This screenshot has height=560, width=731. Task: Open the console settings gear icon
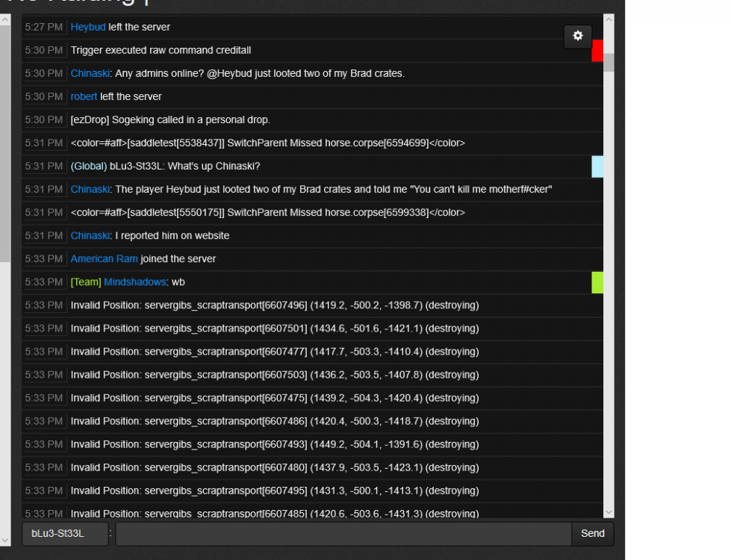point(577,36)
